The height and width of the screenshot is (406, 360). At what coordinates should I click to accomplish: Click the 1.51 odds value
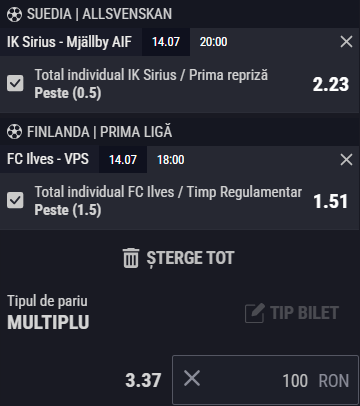[x=331, y=201]
